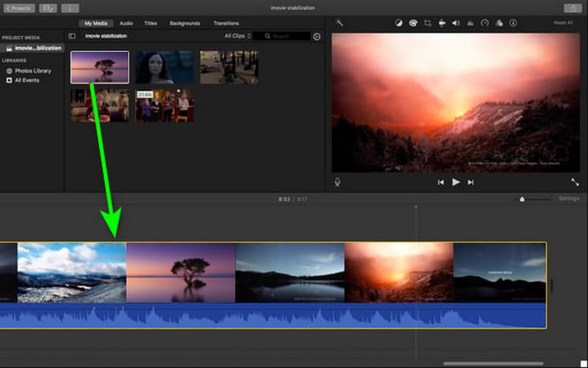Open the share button at top right
The image size is (588, 368).
point(573,8)
